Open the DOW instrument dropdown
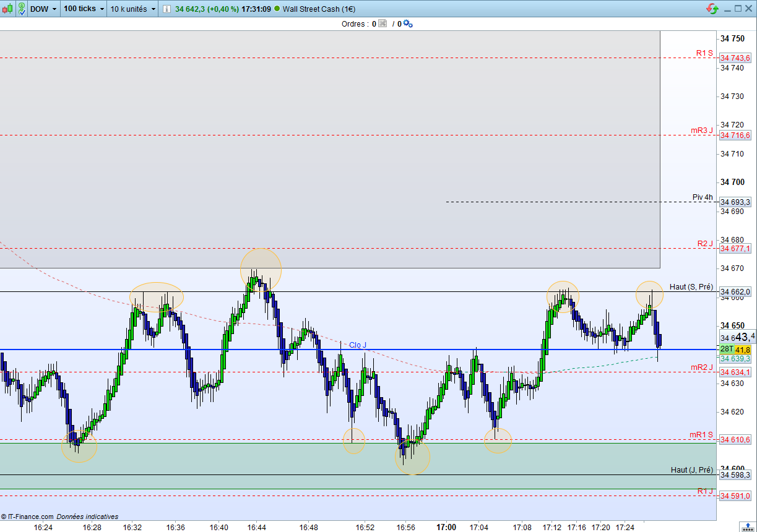Viewport: 757px width, 532px height. pos(43,9)
